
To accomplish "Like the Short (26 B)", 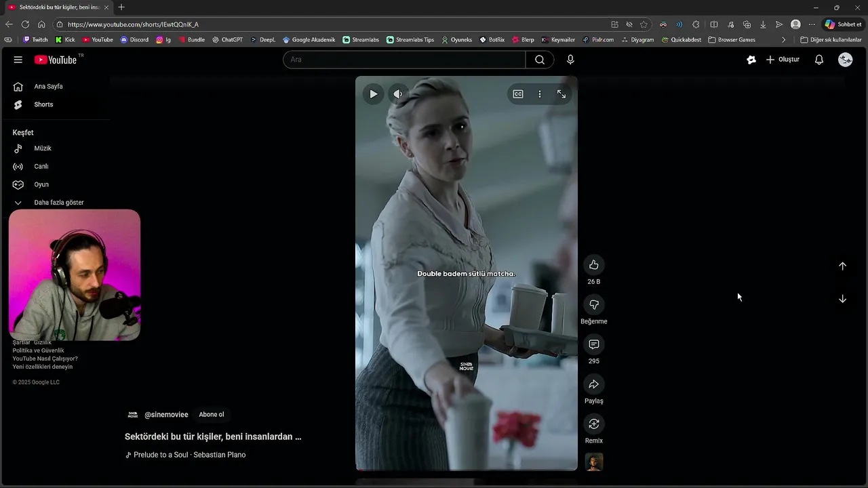I will [594, 265].
